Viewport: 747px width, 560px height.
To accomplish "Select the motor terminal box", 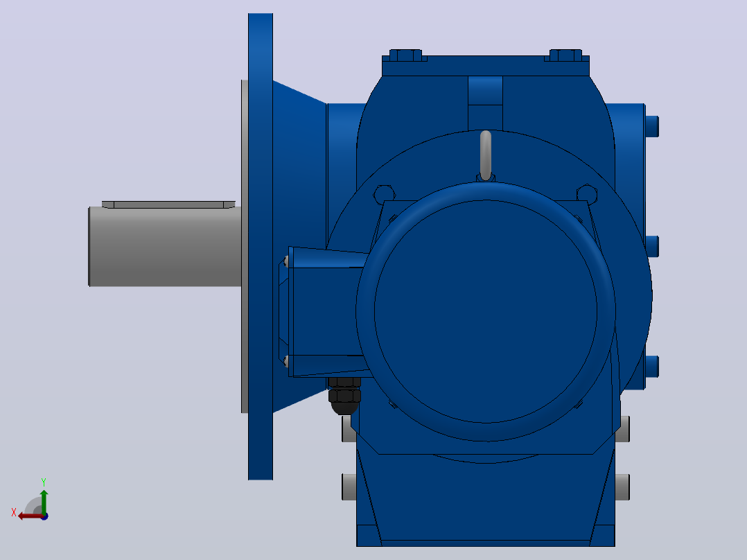I will pyautogui.click(x=326, y=312).
